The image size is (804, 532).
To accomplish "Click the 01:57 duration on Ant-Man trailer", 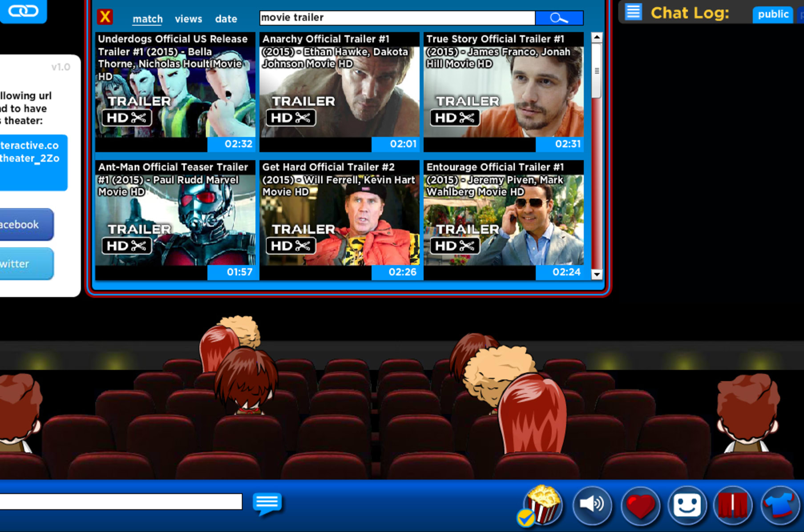I will point(231,272).
